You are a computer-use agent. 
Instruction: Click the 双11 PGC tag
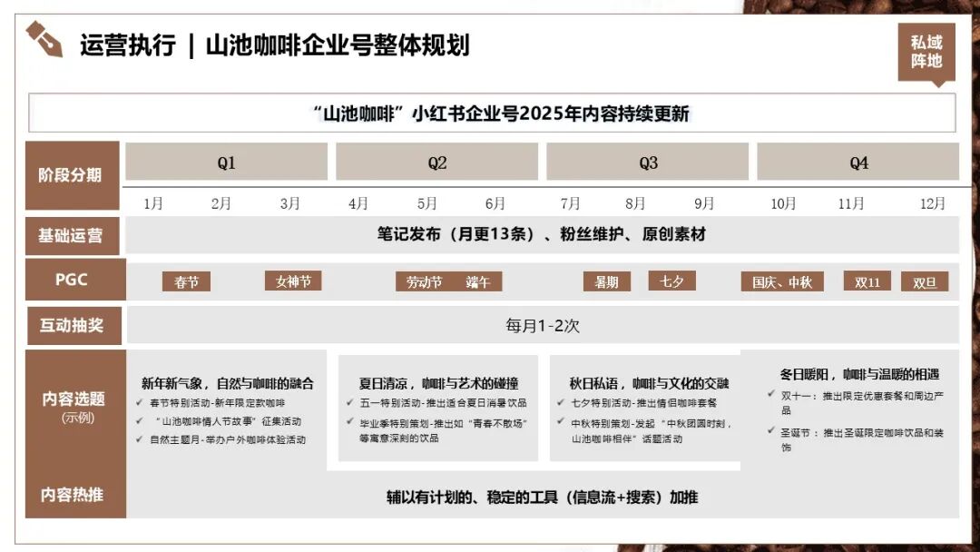pyautogui.click(x=867, y=282)
